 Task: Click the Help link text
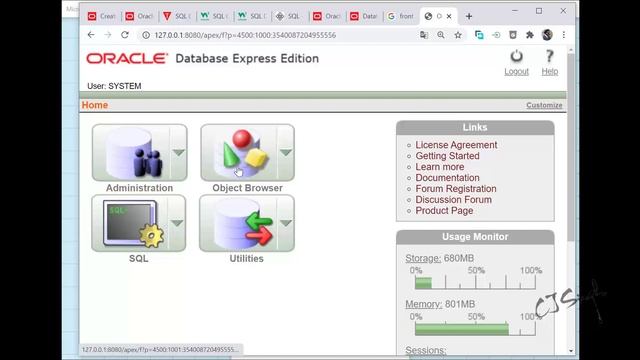[x=549, y=72]
